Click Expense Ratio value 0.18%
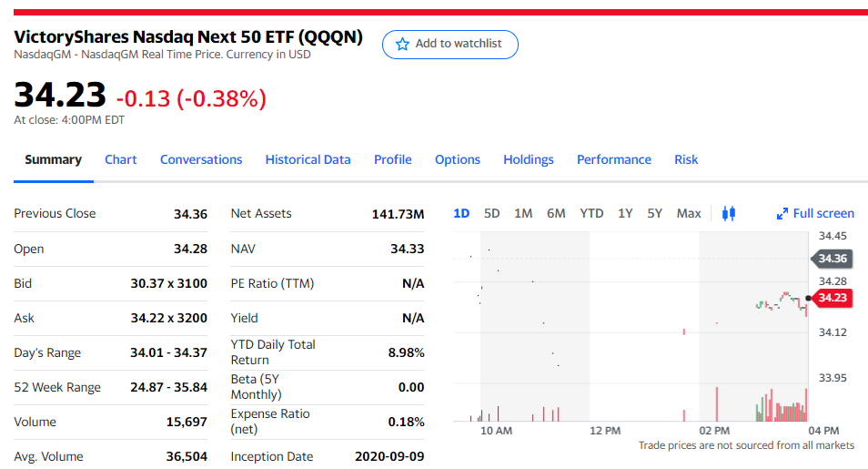The image size is (868, 469). click(407, 422)
